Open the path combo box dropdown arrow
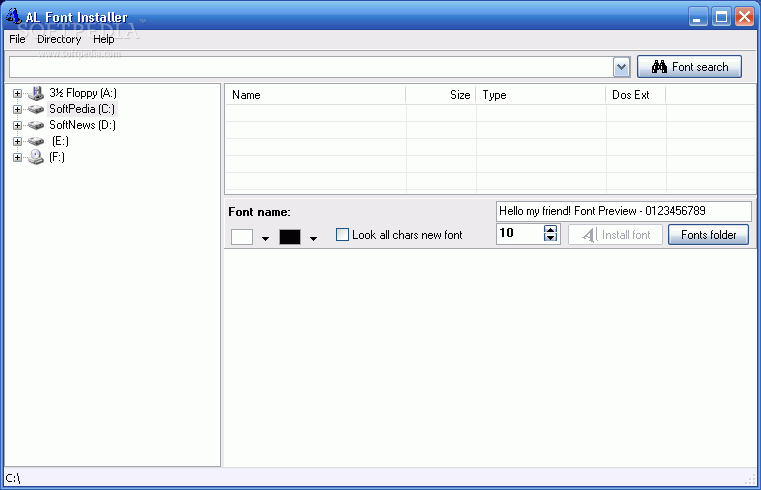 pos(621,67)
